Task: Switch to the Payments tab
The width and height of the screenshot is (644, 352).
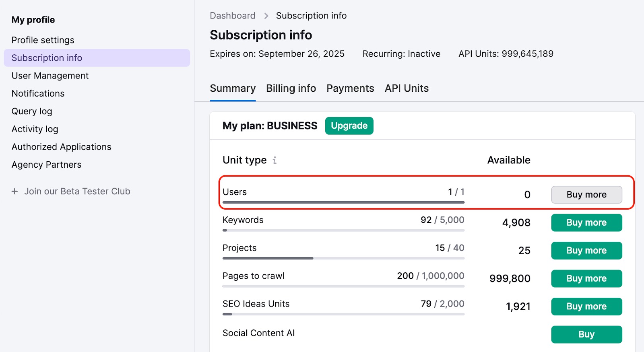Action: [350, 89]
